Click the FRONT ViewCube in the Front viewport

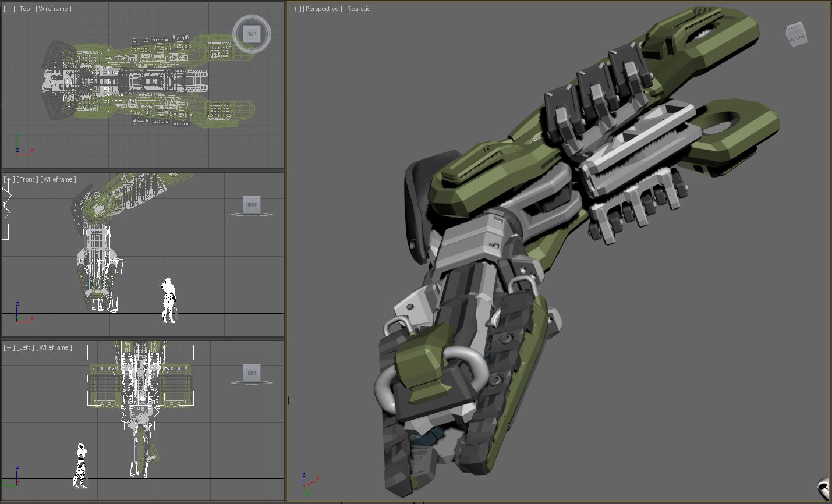[252, 204]
